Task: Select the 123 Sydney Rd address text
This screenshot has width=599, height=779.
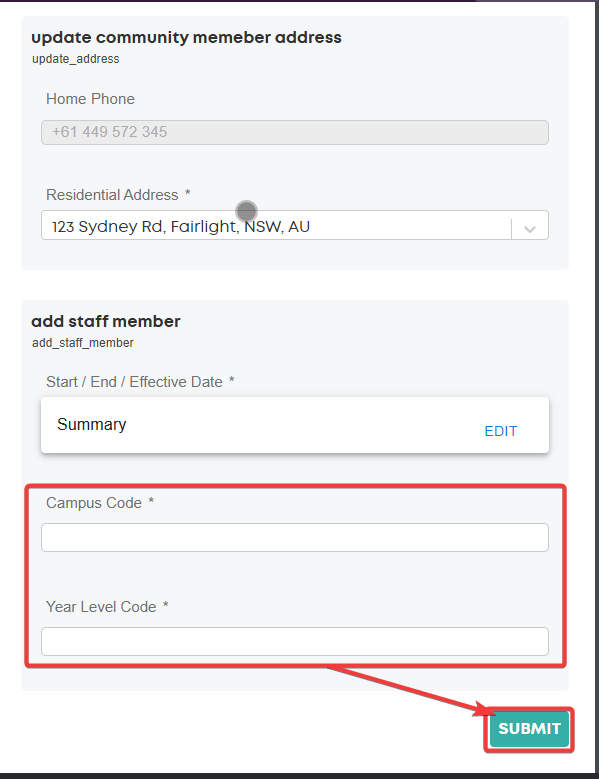Action: point(181,227)
